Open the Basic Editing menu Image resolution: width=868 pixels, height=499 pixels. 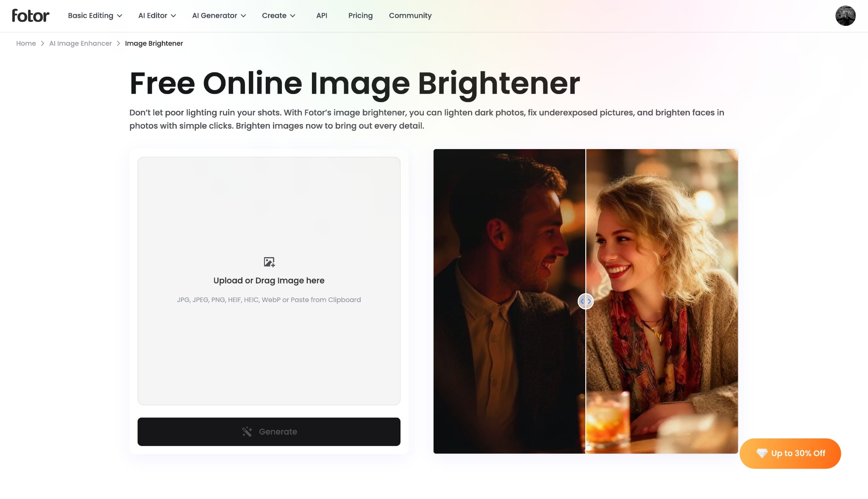click(x=95, y=16)
